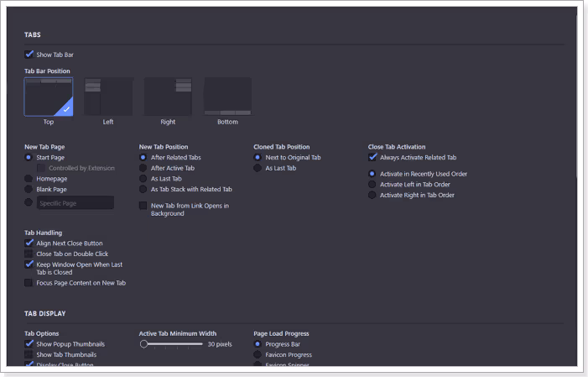Click the New Tab Page heading
The image size is (588, 377).
tap(44, 147)
